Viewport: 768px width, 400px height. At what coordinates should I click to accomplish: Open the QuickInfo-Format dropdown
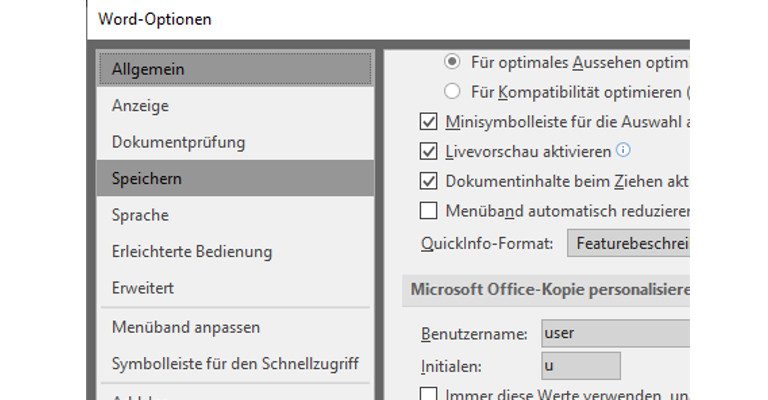point(628,243)
